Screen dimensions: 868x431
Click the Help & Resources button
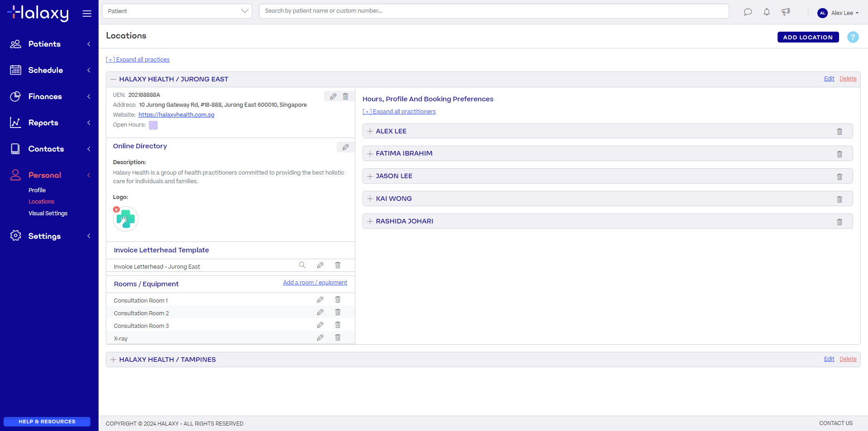click(47, 422)
